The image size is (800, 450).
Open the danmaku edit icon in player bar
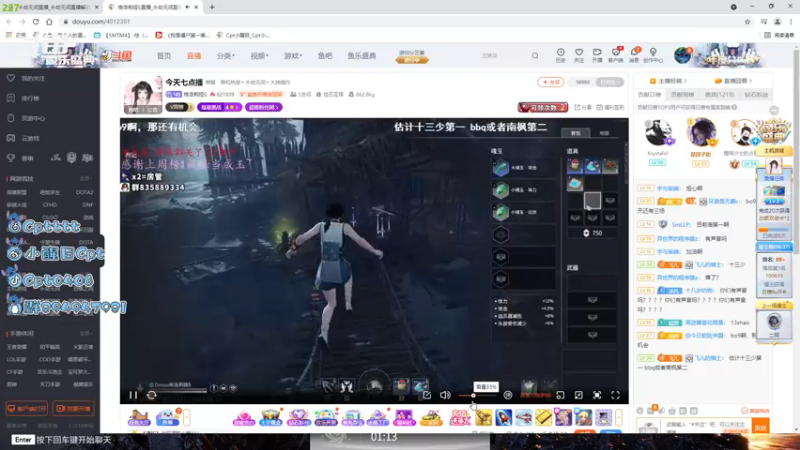pyautogui.click(x=427, y=395)
